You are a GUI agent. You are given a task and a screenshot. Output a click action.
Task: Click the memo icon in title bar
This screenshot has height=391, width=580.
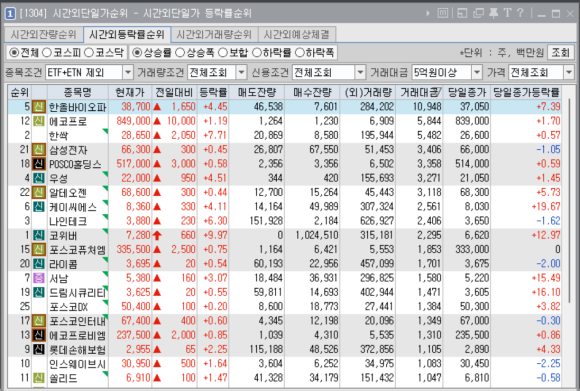click(x=443, y=13)
